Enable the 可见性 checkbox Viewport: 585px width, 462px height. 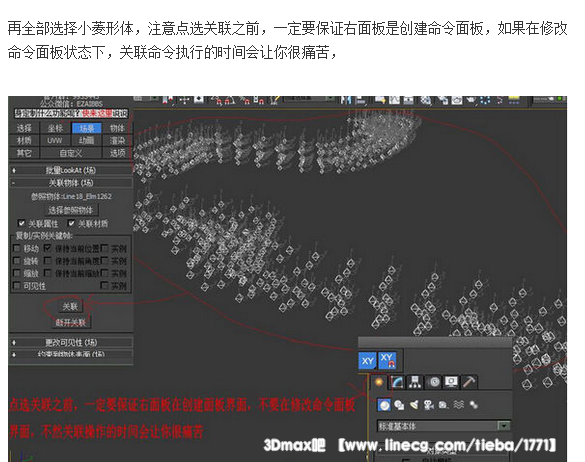click(x=17, y=285)
